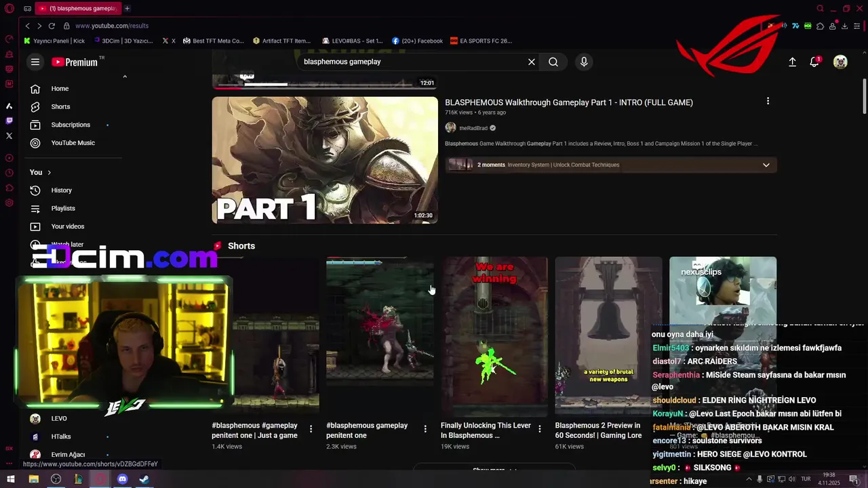The height and width of the screenshot is (488, 868).
Task: Open 'Best TFT Meta Co...' bookmark
Action: point(214,41)
